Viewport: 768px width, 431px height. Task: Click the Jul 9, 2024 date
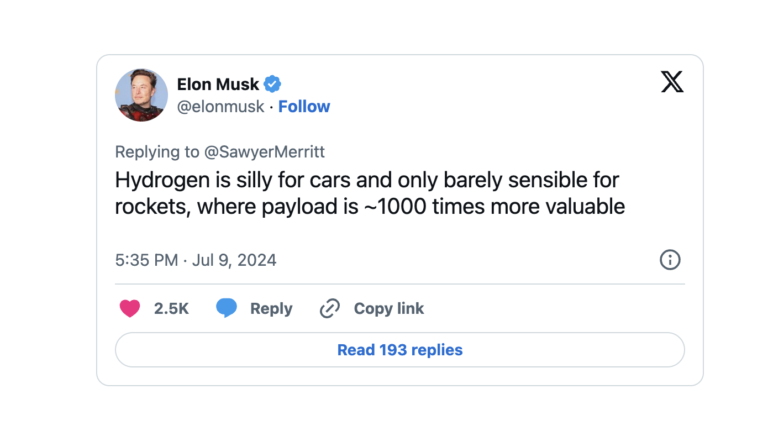233,260
